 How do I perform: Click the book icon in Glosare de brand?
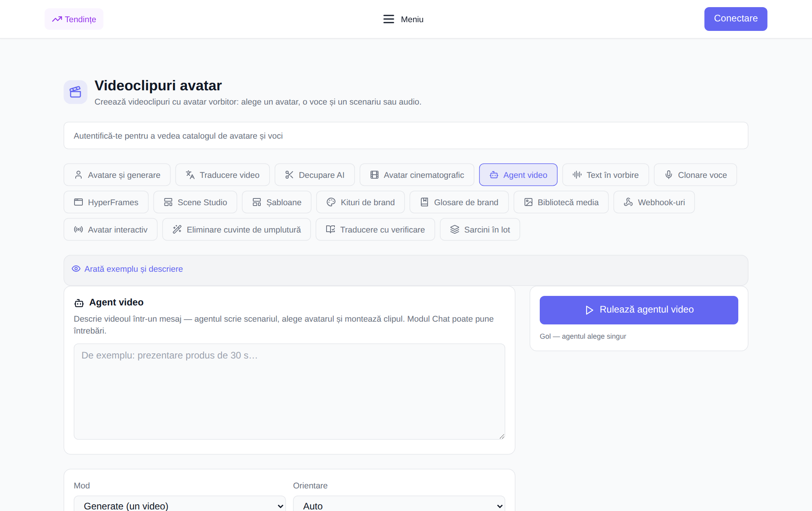[x=424, y=202]
